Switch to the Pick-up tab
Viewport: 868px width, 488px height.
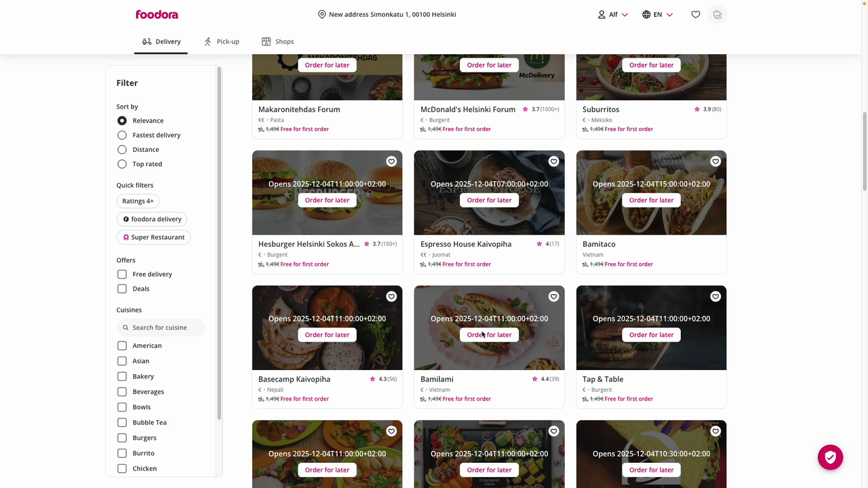pos(222,41)
